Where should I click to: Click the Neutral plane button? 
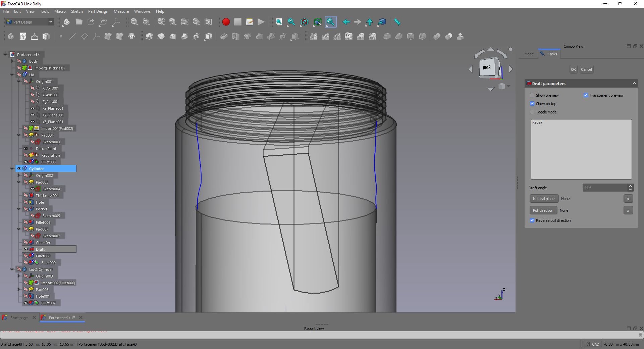[x=544, y=198]
